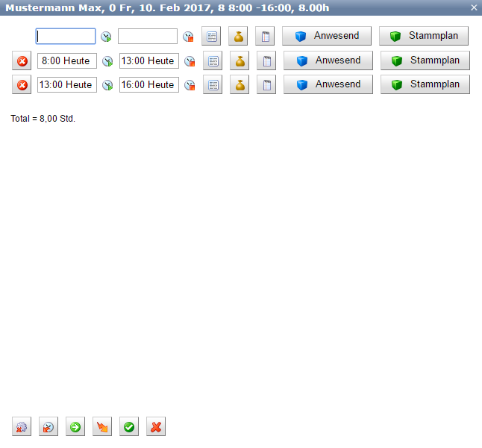
Task: Delete the 8:00–13:00 time entry row
Action: click(x=22, y=61)
